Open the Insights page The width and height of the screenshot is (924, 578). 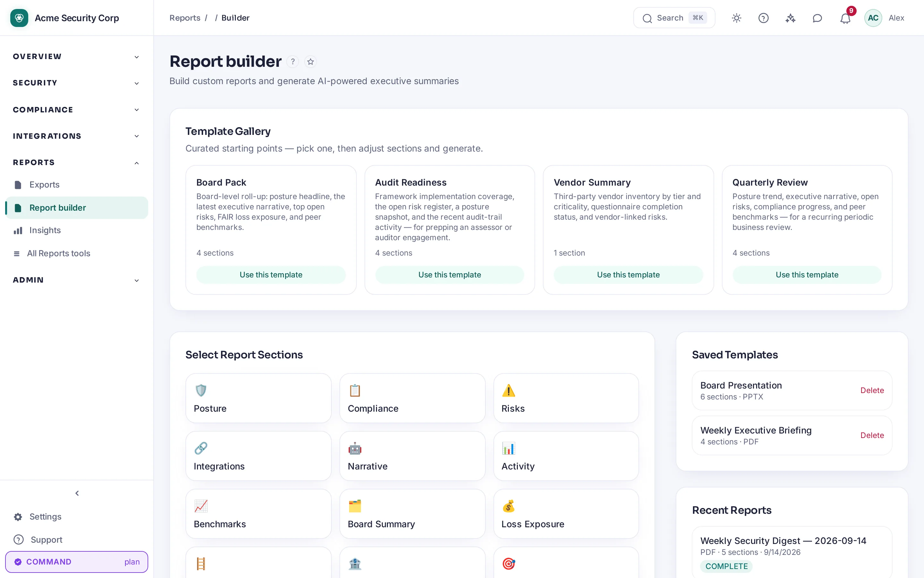(x=76, y=231)
